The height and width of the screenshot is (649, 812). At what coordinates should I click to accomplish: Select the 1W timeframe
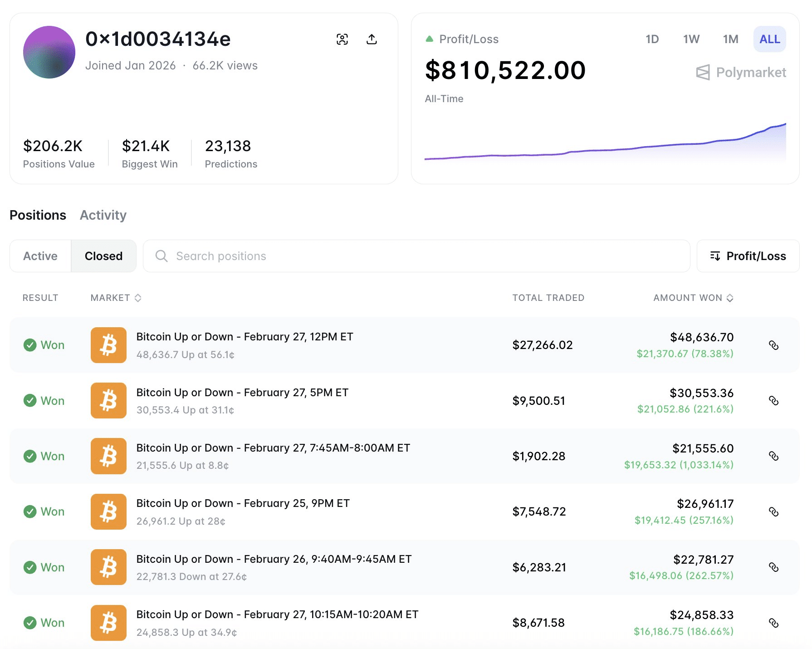[x=690, y=39]
